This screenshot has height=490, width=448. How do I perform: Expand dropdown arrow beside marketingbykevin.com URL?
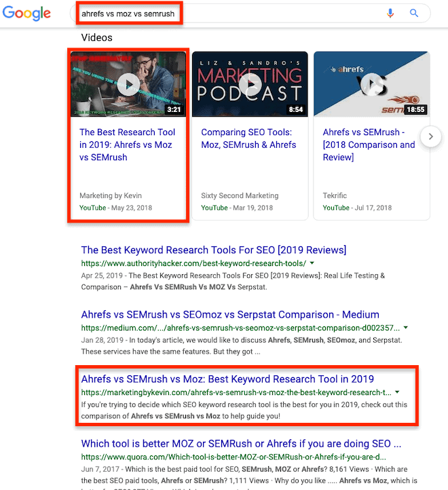coord(397,392)
